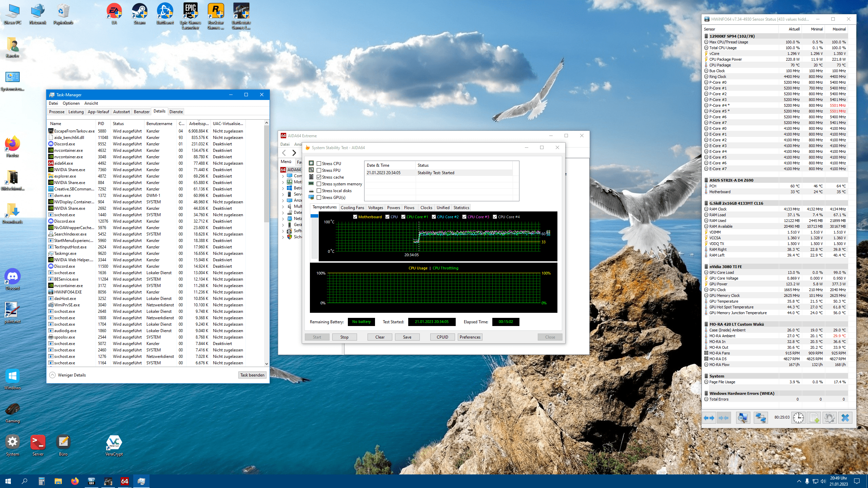Toggle Motherboard temperature graph checkbox
Screen dimensions: 868x488
(355, 217)
